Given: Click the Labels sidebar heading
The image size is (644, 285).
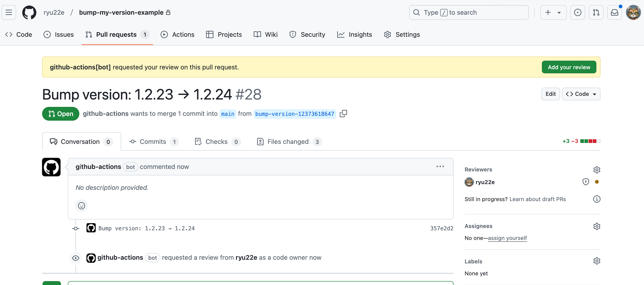Looking at the screenshot, I should click(x=473, y=261).
